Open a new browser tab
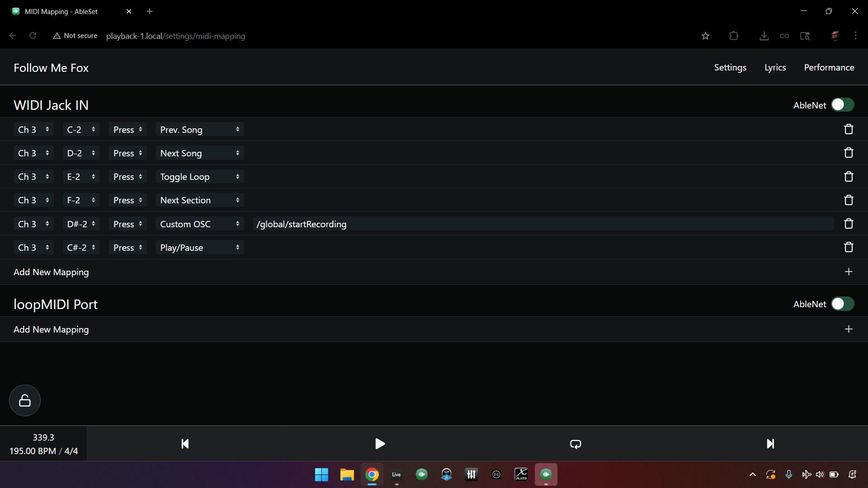The image size is (868, 488). pyautogui.click(x=150, y=11)
